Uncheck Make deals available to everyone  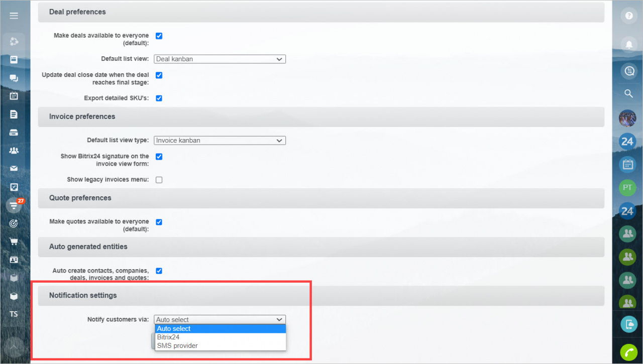tap(159, 36)
